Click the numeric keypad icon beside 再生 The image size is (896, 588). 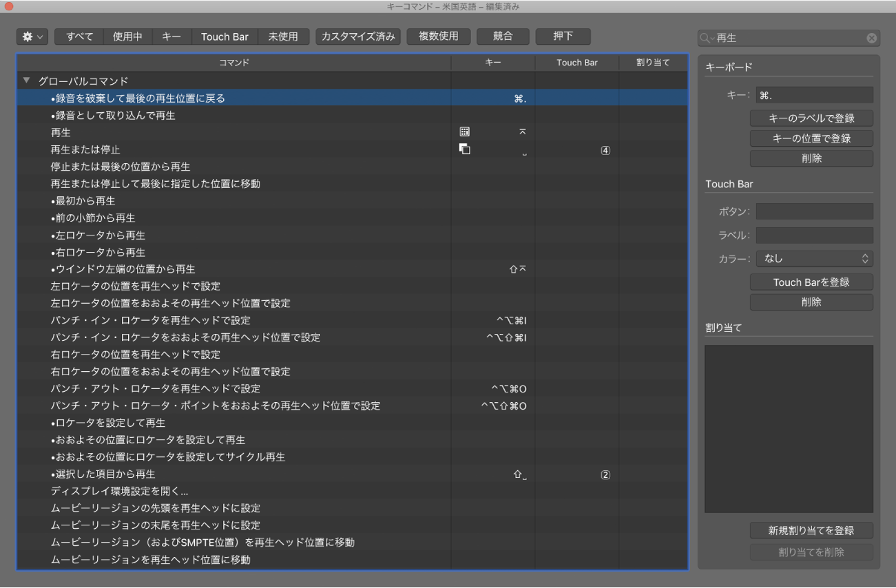point(465,132)
